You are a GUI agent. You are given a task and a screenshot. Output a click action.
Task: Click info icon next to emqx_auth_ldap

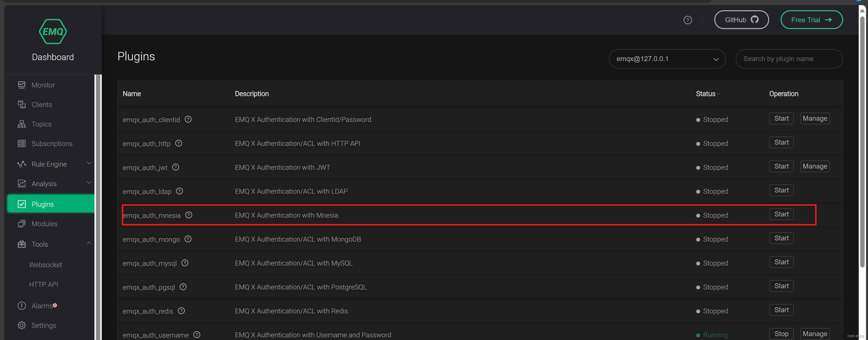(180, 191)
